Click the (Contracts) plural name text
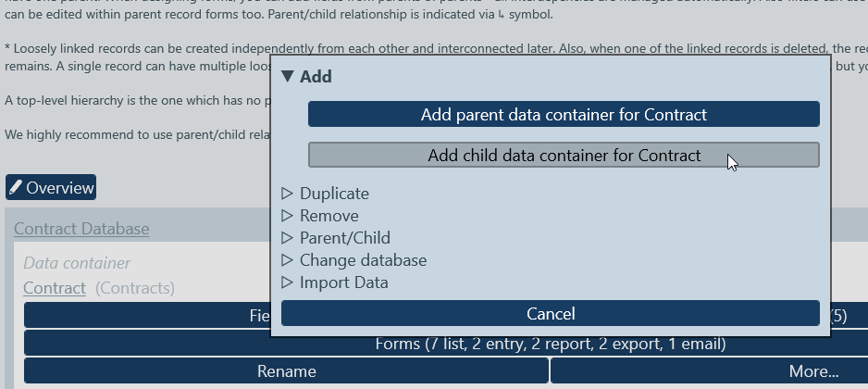 135,288
